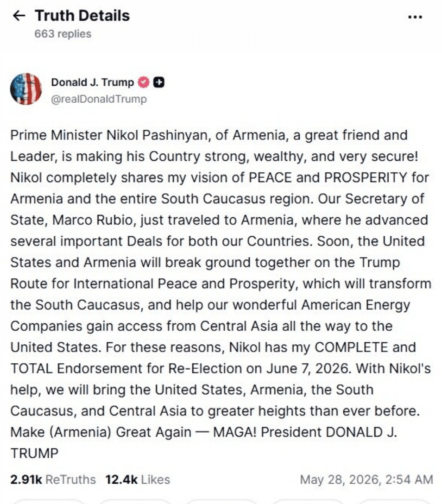This screenshot has width=442, height=504.
Task: View the 663 replies count
Action: 63,34
